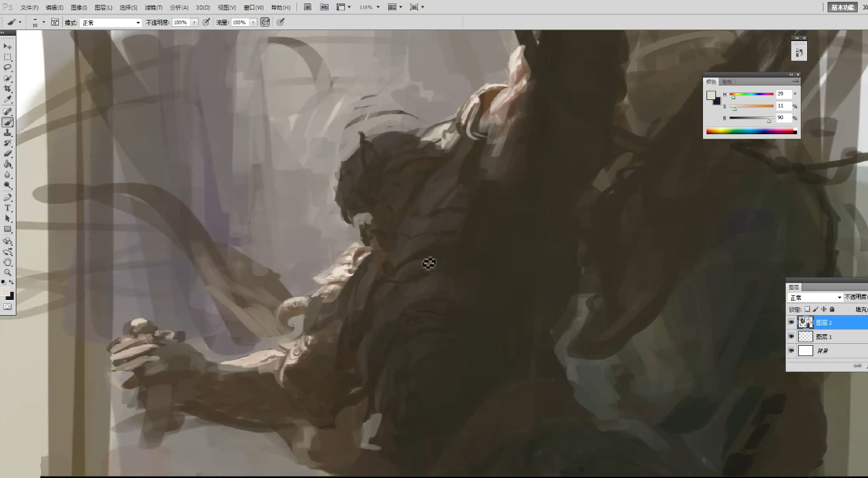Open the collapsed History panel icon
The image size is (868, 478).
pyautogui.click(x=799, y=53)
